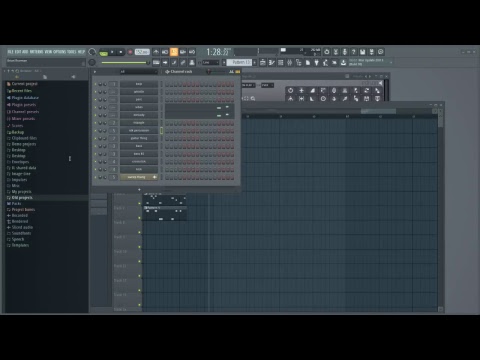Click the red Record button
Viewport: 480px width, 360px height.
coord(130,52)
